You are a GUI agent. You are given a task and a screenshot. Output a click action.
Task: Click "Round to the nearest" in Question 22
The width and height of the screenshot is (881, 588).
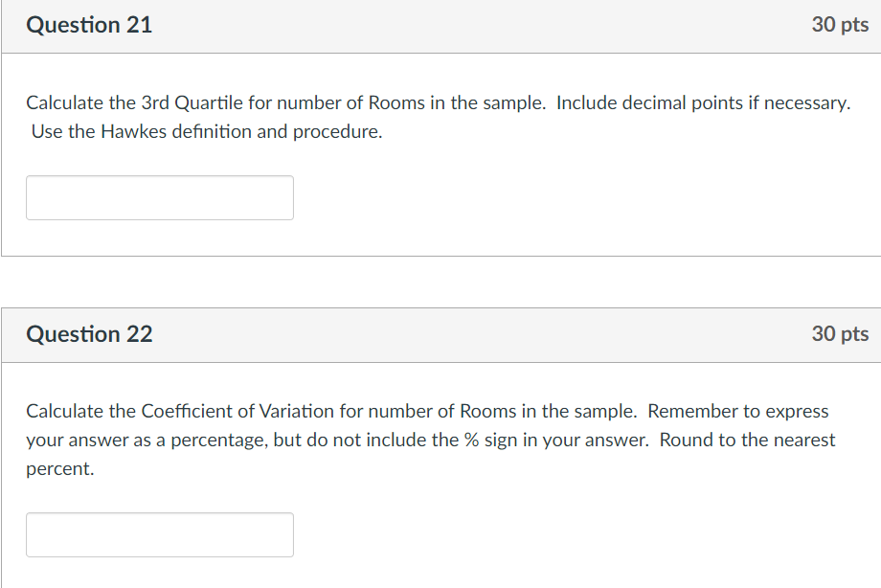point(747,441)
